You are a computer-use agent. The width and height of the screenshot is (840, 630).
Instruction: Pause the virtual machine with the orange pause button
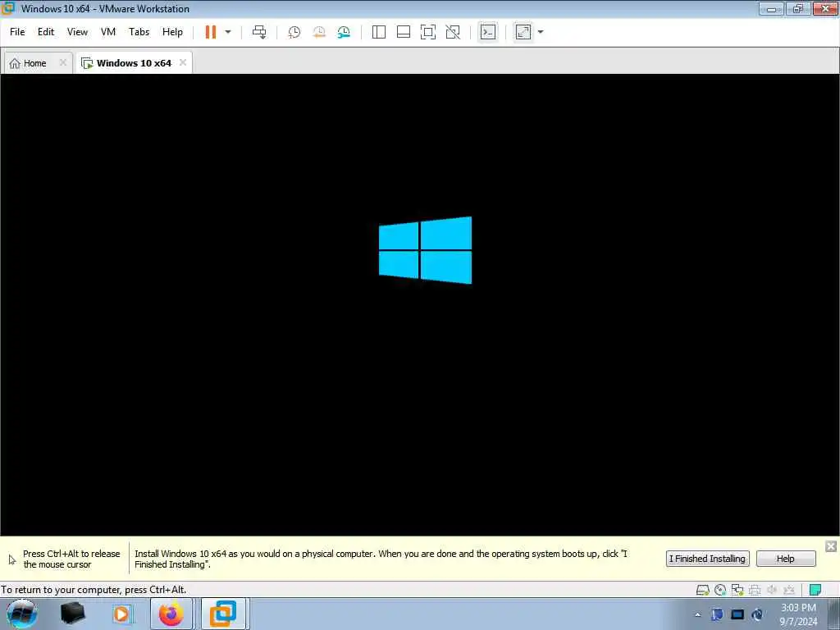pos(211,32)
